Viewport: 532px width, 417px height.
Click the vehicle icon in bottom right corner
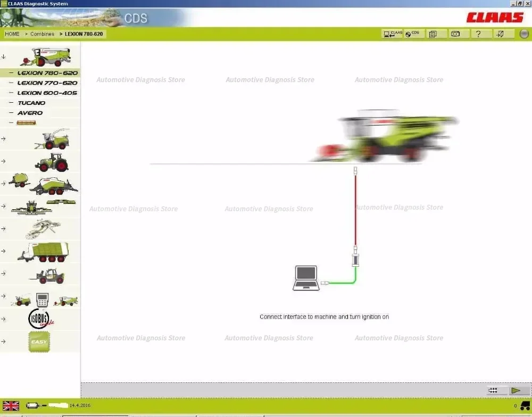click(525, 405)
